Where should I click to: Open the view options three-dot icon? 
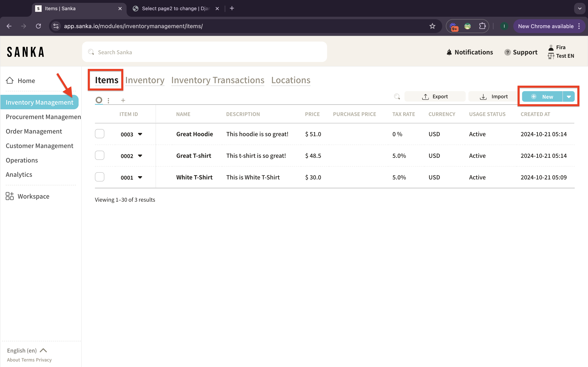(x=108, y=100)
